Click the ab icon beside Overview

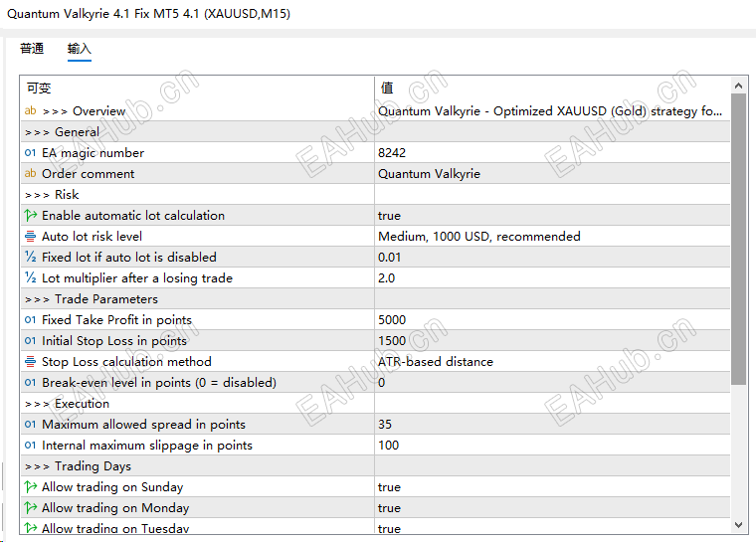point(31,111)
